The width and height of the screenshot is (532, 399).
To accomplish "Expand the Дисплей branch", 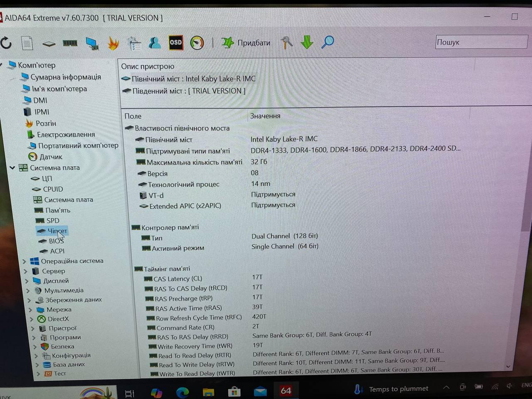I will [27, 281].
